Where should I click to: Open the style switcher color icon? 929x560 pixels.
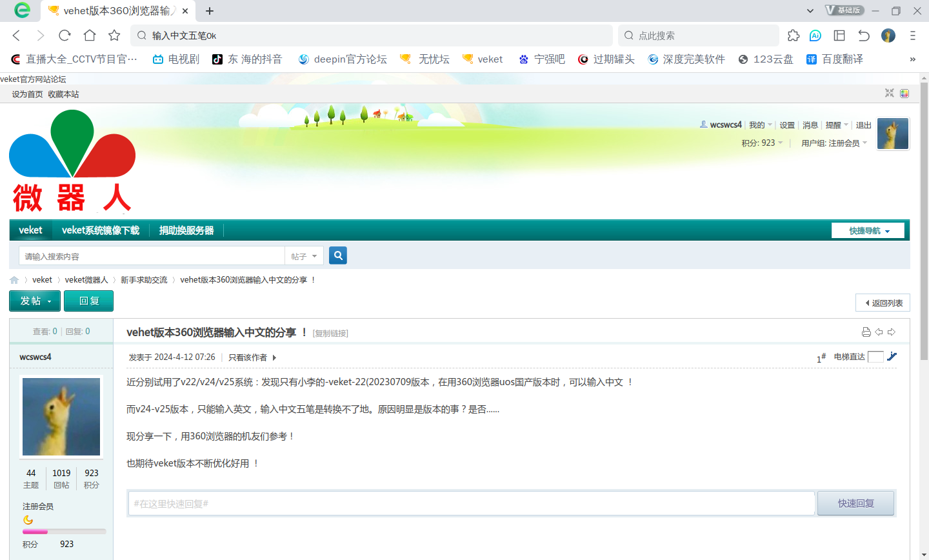904,93
